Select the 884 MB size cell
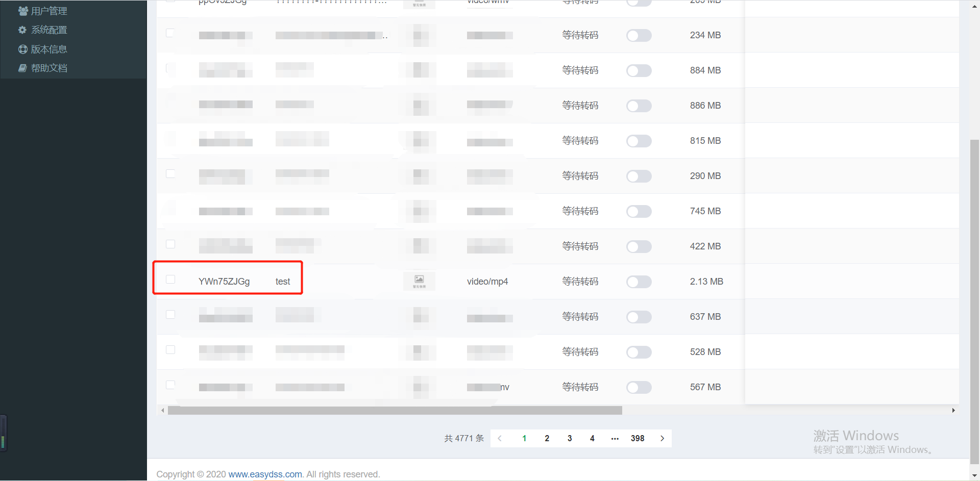The height and width of the screenshot is (481, 980). point(705,70)
